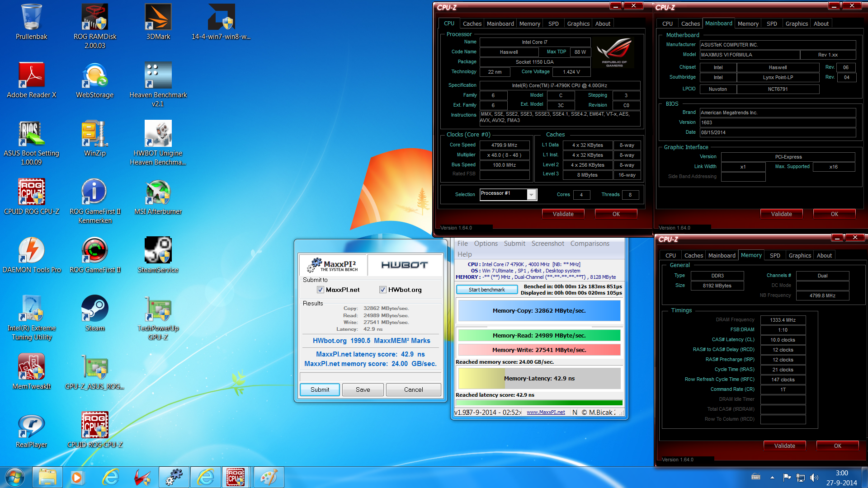Open the 14-4-win7-win8 installer icon

pyautogui.click(x=221, y=22)
